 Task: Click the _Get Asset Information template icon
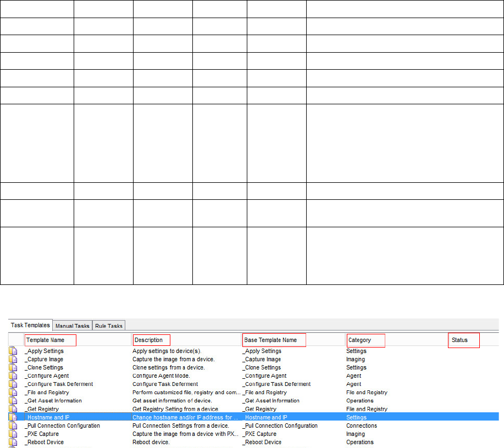coord(13,401)
